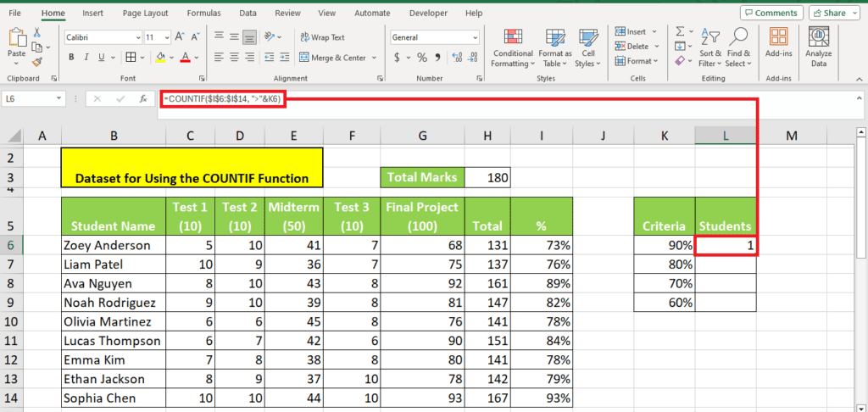
Task: Click the yellow Fill Color swatch
Action: click(160, 58)
